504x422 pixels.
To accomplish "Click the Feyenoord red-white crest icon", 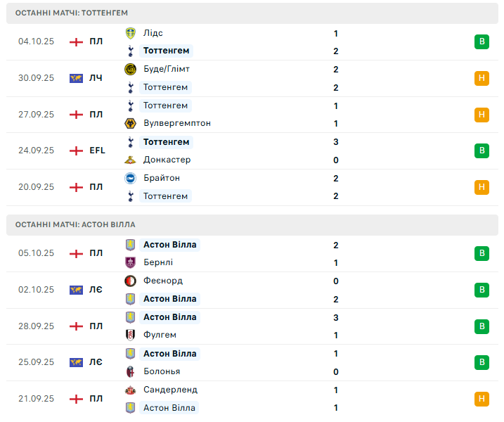I will pyautogui.click(x=130, y=281).
